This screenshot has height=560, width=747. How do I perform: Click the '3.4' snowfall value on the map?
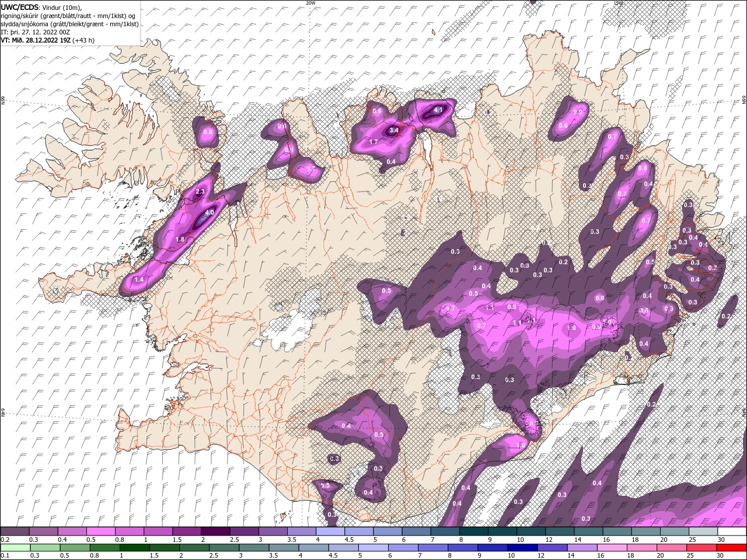point(394,131)
